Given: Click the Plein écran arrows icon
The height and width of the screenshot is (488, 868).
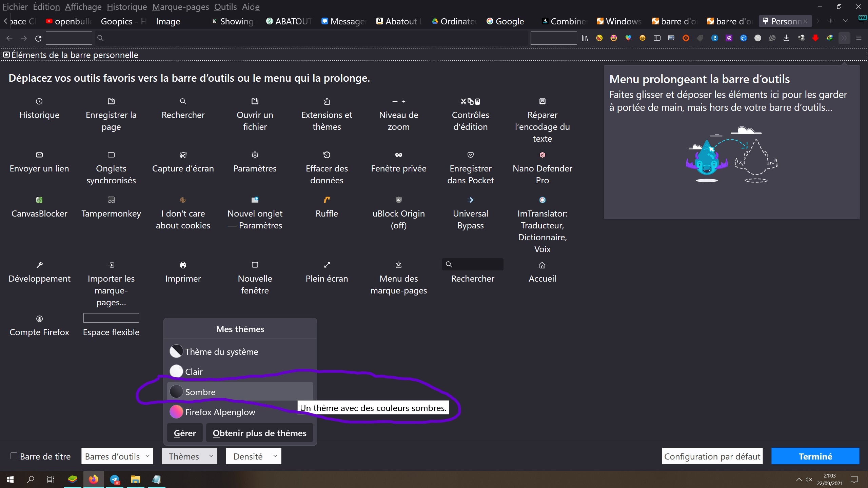Looking at the screenshot, I should click(327, 265).
